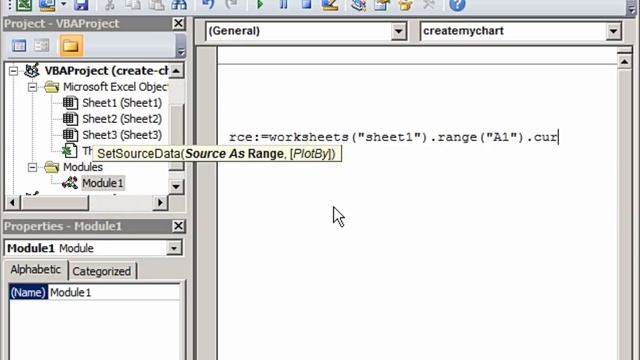The width and height of the screenshot is (640, 360).
Task: Open the Project Explorer toolbar icon
Action: pyautogui.click(x=358, y=5)
